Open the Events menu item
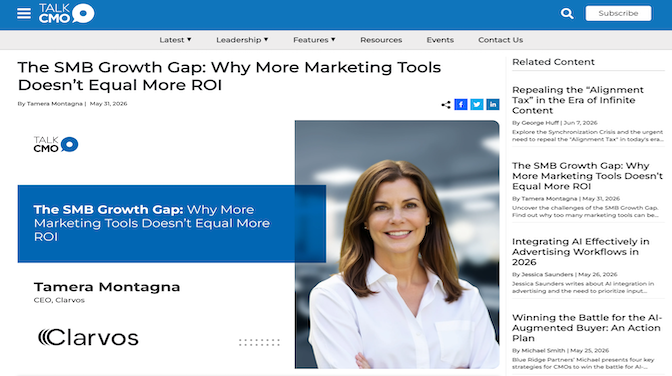The image size is (672, 376). click(440, 40)
